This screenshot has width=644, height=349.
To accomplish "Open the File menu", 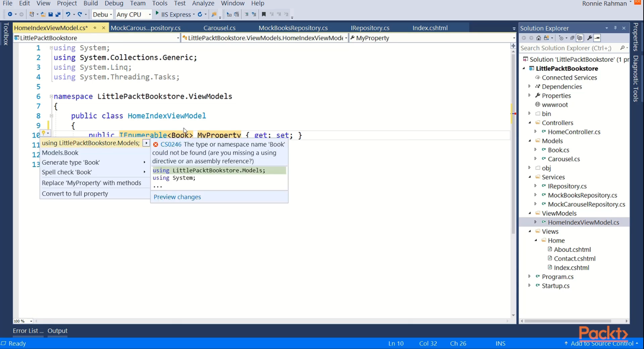I will (x=8, y=3).
